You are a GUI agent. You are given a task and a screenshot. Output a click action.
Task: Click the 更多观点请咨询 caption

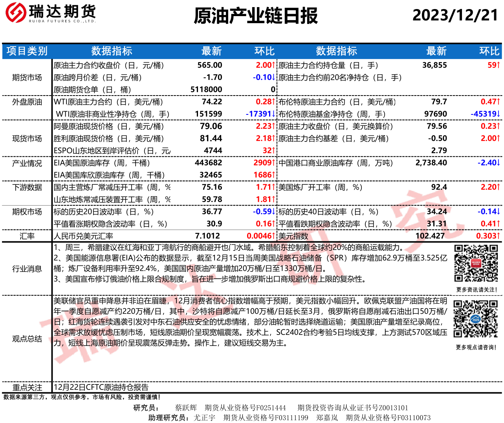point(476,348)
